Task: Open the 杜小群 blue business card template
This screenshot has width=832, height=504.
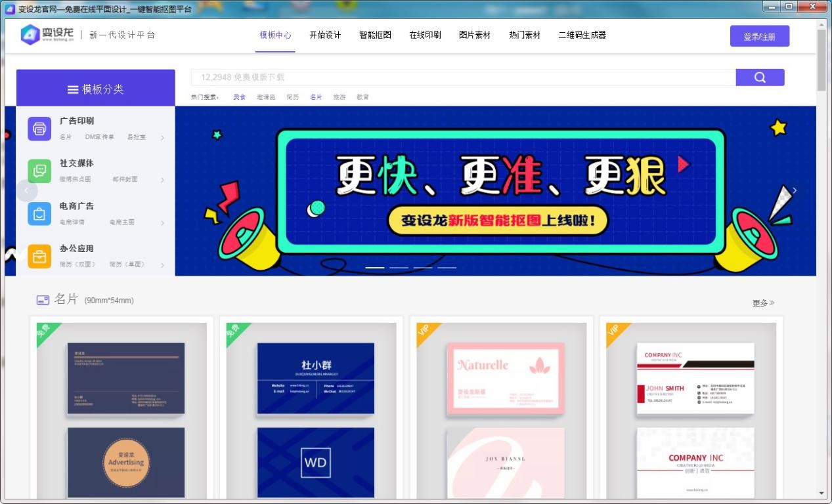Action: (311, 410)
